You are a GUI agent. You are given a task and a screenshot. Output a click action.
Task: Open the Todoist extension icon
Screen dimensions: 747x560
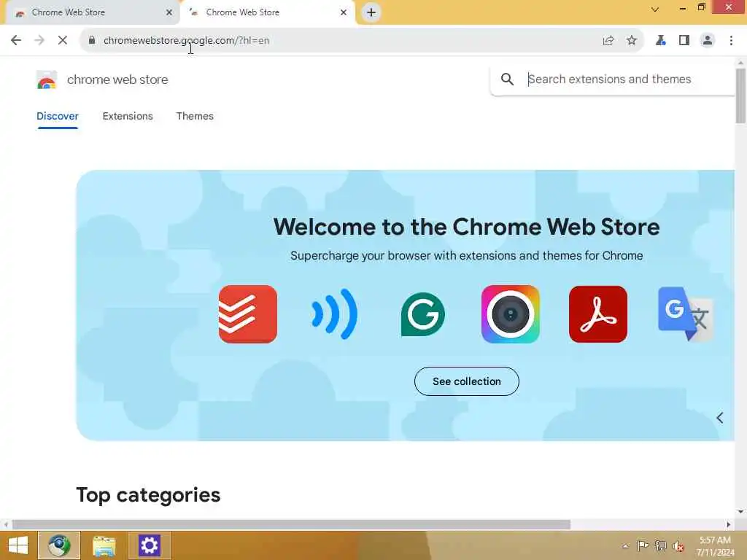point(248,314)
